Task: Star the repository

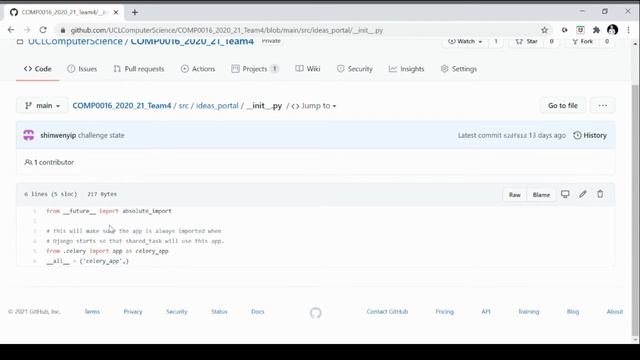Action: [526, 41]
